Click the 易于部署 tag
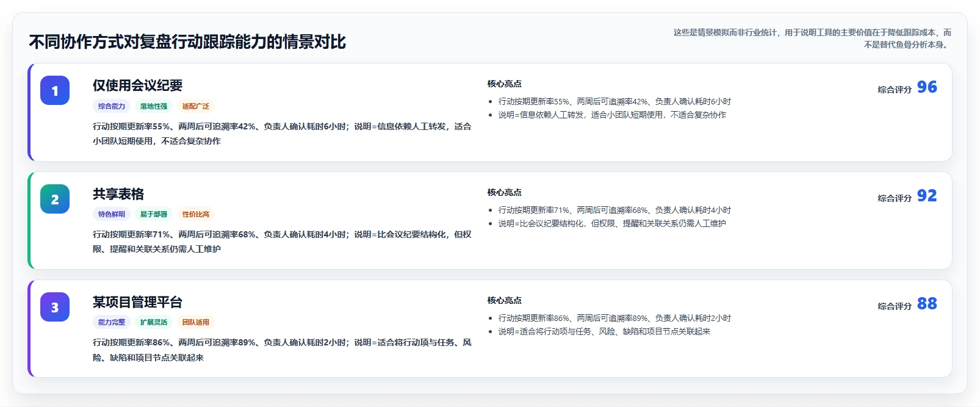980x407 pixels. (x=154, y=214)
